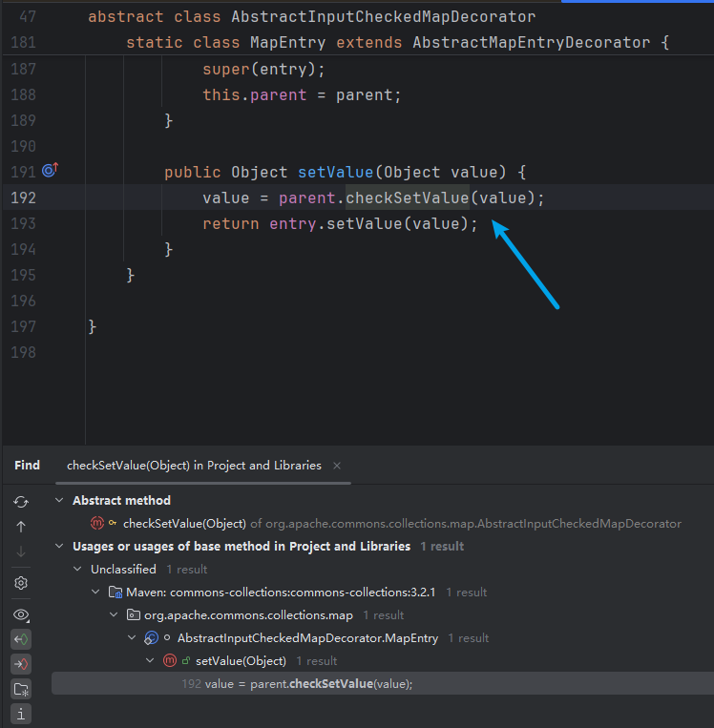
Task: Select the setValue(Object) tree row
Action: coord(241,660)
